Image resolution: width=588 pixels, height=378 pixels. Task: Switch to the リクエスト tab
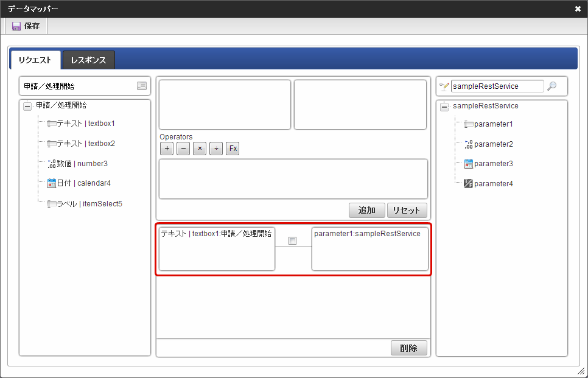(x=35, y=60)
